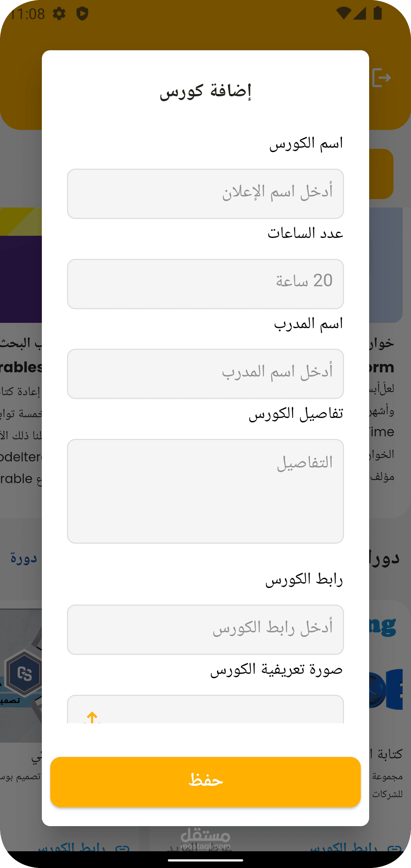
Task: Focus the course name field أدخل اسم الإعلان
Action: point(205,194)
